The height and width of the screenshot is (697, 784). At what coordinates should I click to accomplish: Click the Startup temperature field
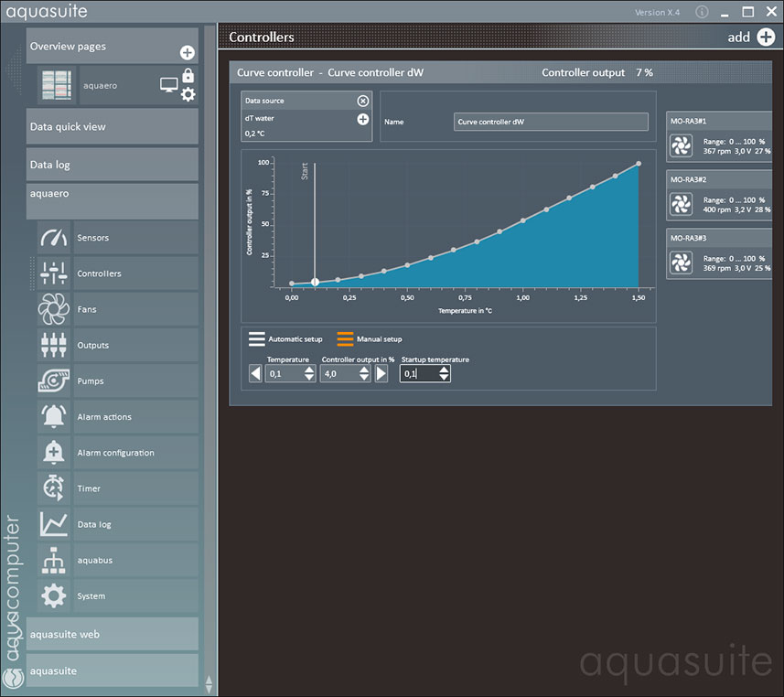tap(420, 373)
